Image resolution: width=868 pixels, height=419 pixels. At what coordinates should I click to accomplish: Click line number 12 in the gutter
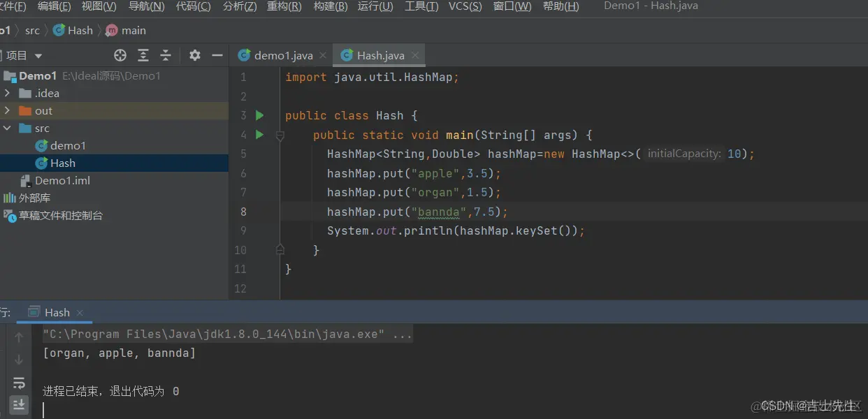pos(240,288)
